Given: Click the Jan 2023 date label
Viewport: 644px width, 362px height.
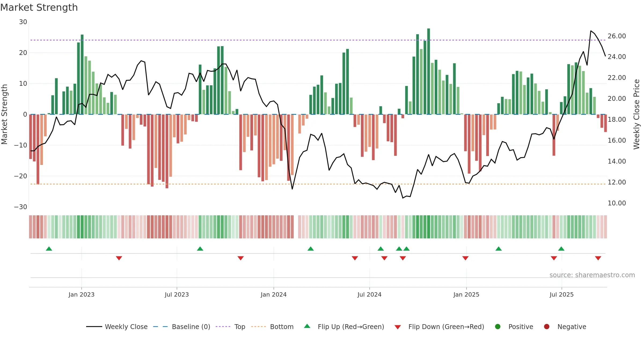Looking at the screenshot, I should (x=82, y=295).
